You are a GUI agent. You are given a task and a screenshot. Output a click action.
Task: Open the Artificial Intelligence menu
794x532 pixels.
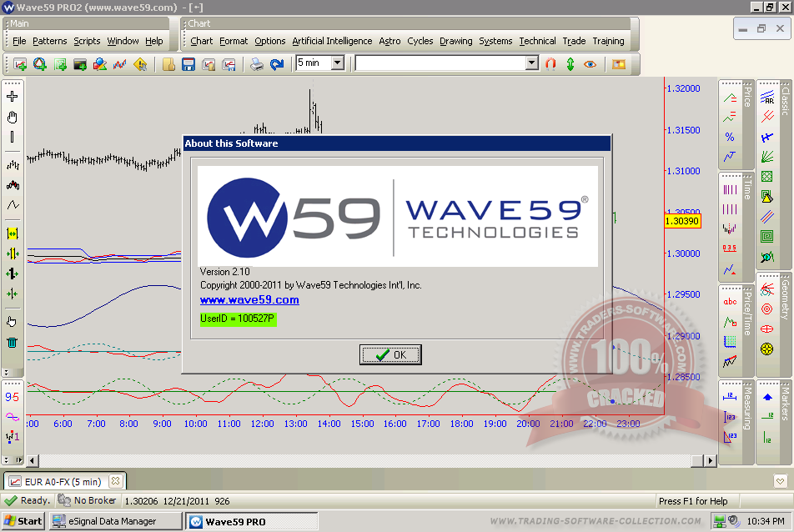coord(332,41)
